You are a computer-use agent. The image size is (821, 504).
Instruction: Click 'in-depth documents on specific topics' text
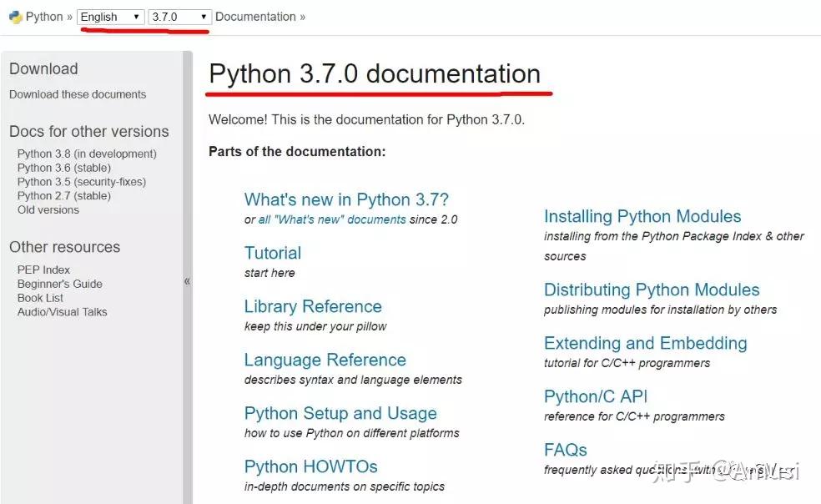(x=344, y=486)
